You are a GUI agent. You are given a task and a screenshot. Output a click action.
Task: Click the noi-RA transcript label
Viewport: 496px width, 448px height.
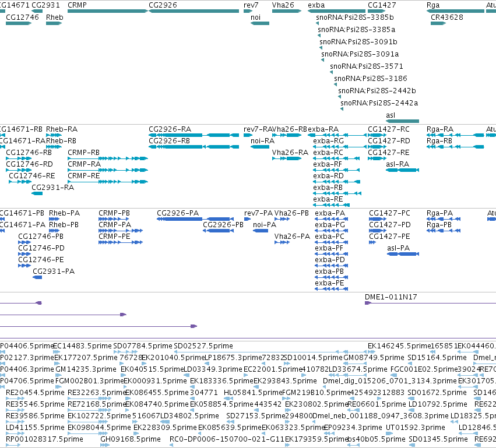click(x=262, y=141)
